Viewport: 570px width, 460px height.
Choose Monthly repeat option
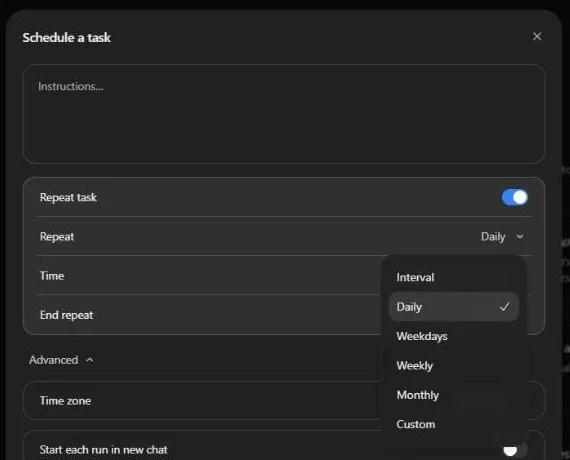[x=453, y=395]
